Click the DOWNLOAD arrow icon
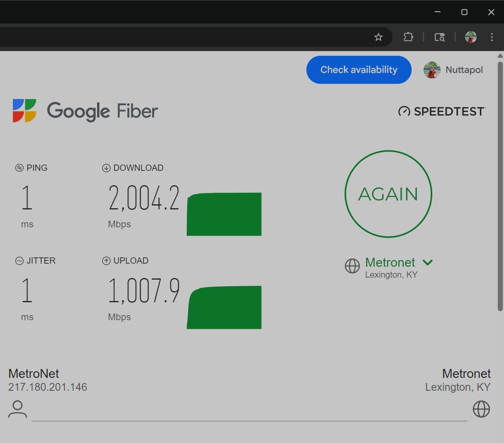This screenshot has height=443, width=504. 106,168
